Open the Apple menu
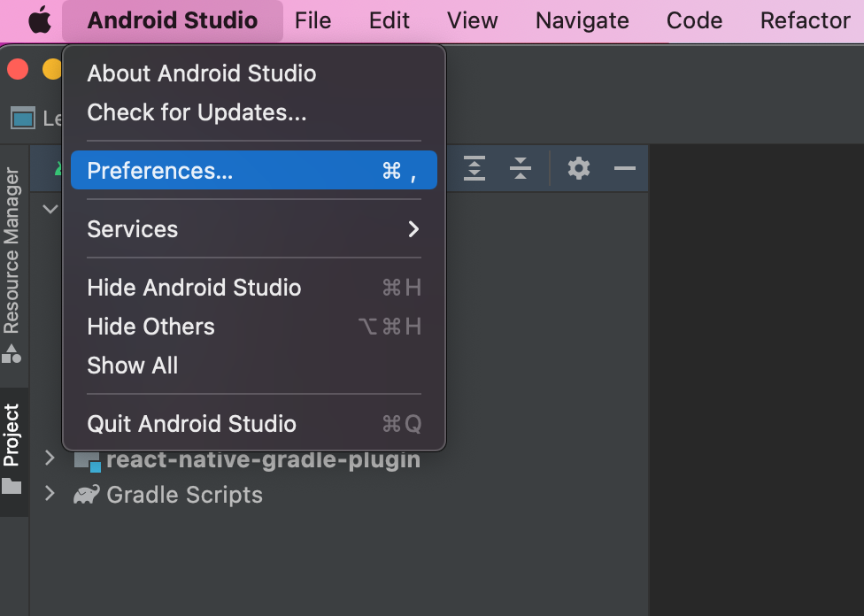The width and height of the screenshot is (864, 616). point(40,20)
